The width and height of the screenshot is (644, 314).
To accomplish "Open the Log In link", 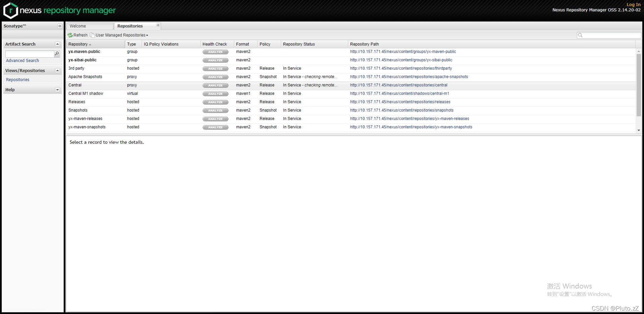I will click(x=634, y=5).
